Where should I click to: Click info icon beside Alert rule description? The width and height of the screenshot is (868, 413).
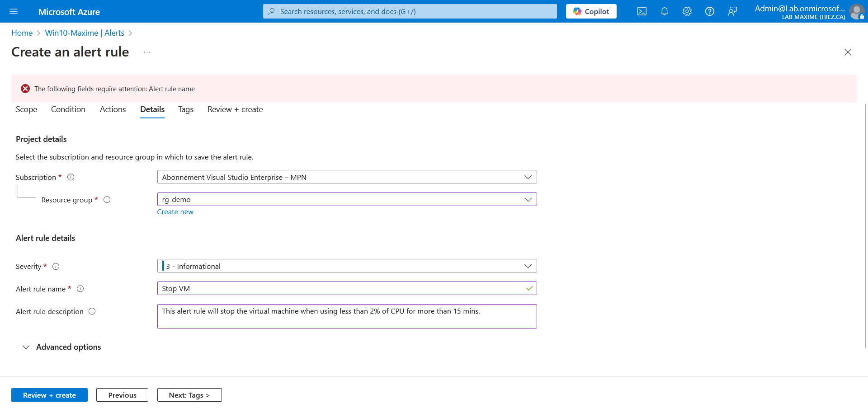[92, 311]
